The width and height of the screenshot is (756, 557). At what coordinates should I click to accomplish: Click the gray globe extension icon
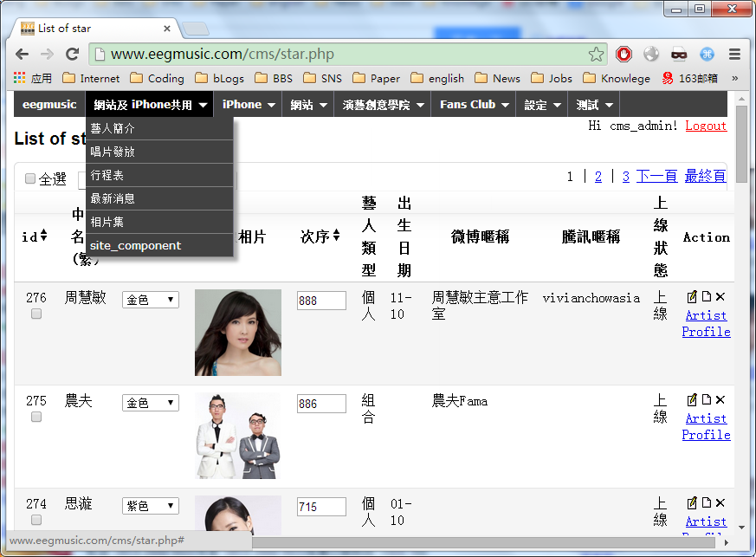click(651, 54)
